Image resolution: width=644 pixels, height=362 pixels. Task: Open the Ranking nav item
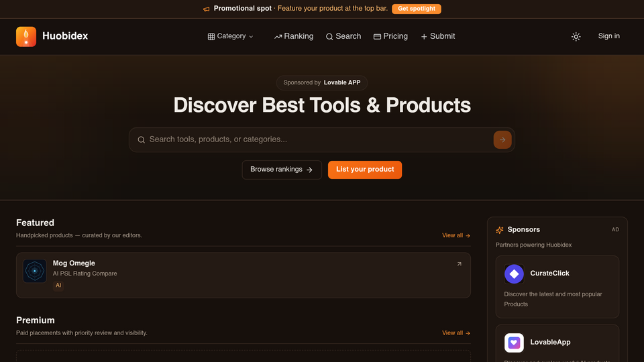[294, 36]
